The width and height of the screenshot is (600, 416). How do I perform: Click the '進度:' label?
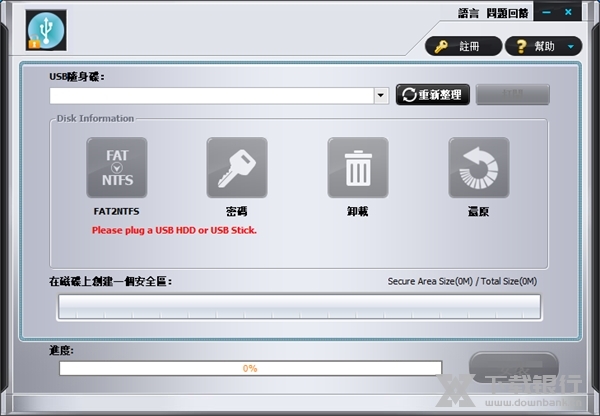(61, 350)
